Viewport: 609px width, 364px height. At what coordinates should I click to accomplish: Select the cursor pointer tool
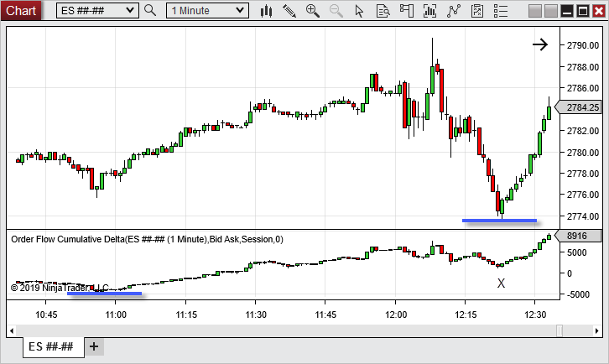pyautogui.click(x=360, y=10)
